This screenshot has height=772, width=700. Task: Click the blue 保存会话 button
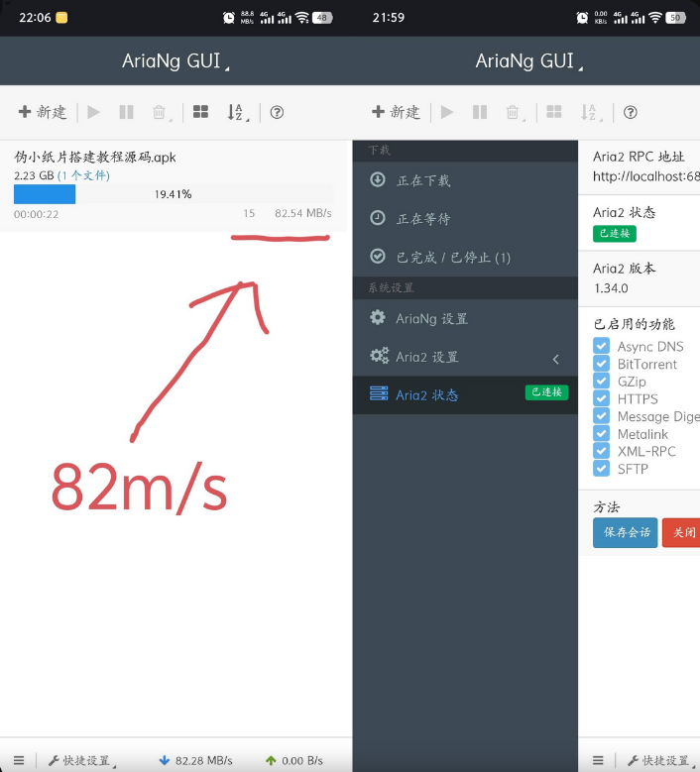(x=625, y=533)
